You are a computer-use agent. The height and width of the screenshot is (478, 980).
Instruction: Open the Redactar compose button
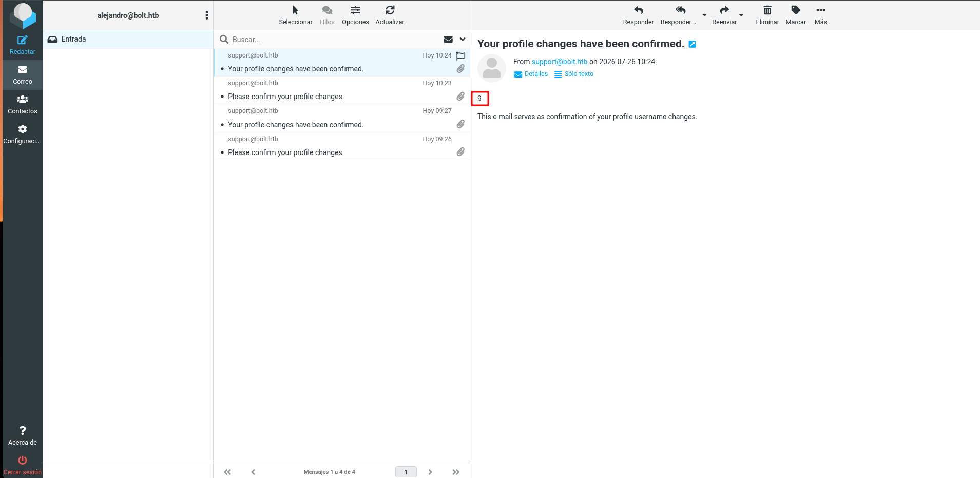pos(23,45)
